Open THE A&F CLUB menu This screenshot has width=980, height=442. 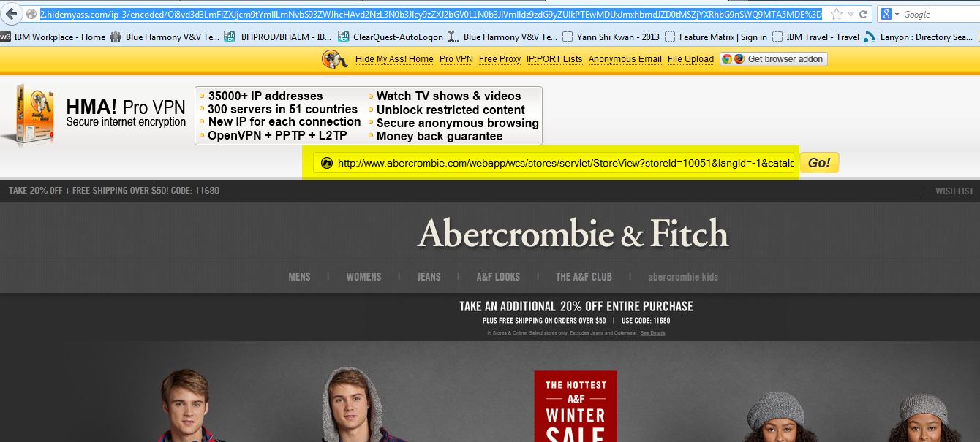click(x=584, y=277)
